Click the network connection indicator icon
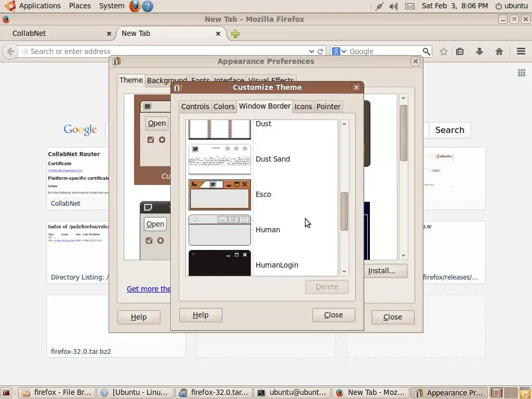Viewport: 532px width, 399px height. tap(379, 6)
